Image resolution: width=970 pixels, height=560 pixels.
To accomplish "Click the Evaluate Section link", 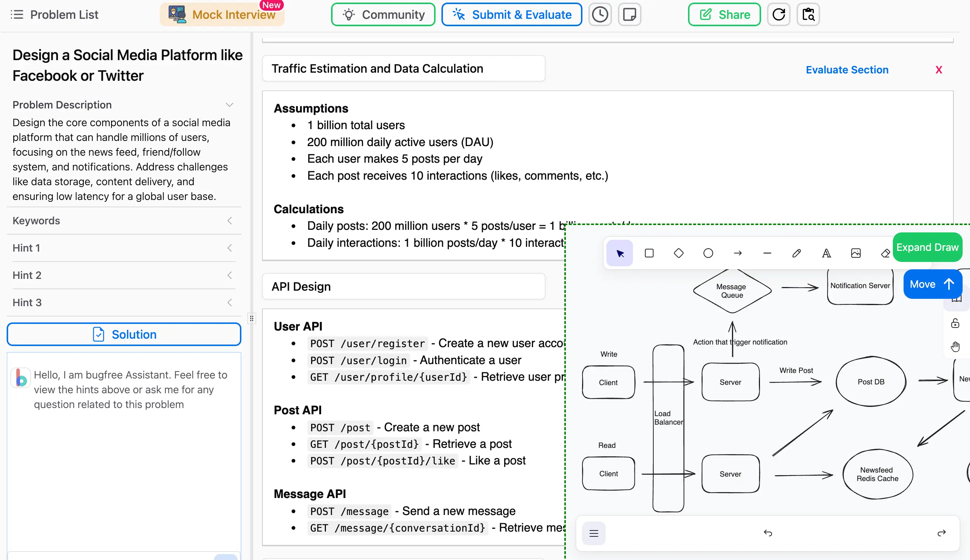I will (847, 70).
